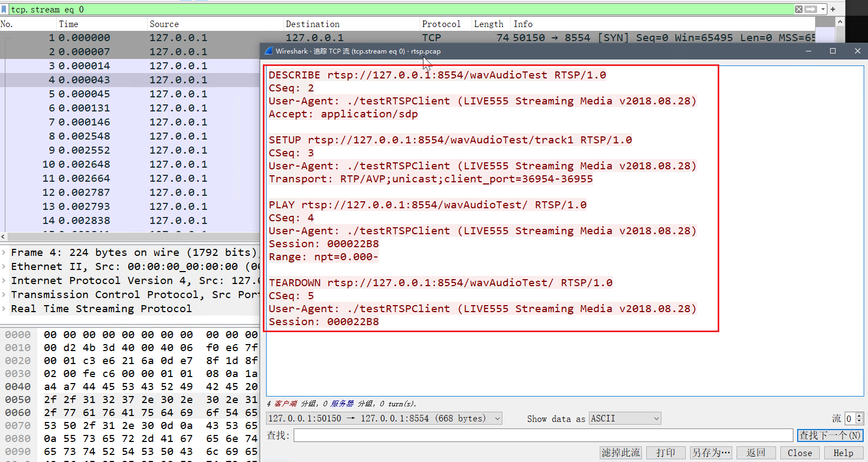
Task: Expand the Transmission Control Protocol node
Action: pos(4,294)
